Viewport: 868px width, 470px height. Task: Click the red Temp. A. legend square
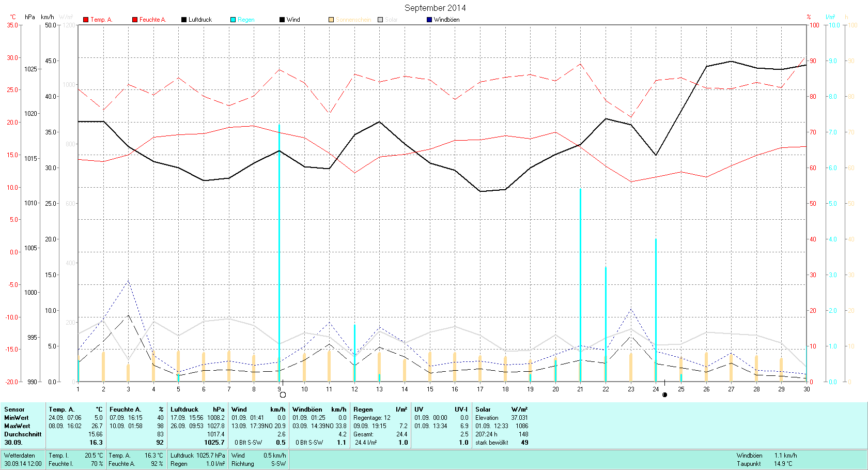86,20
